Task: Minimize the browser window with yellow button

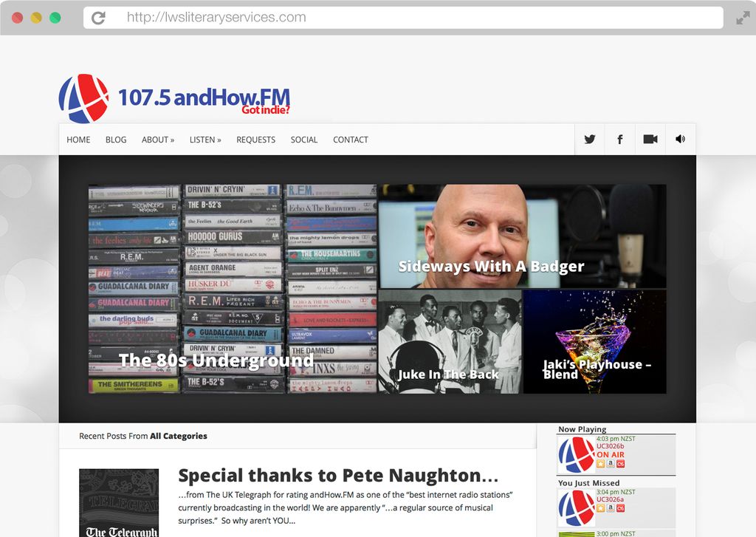Action: point(36,18)
